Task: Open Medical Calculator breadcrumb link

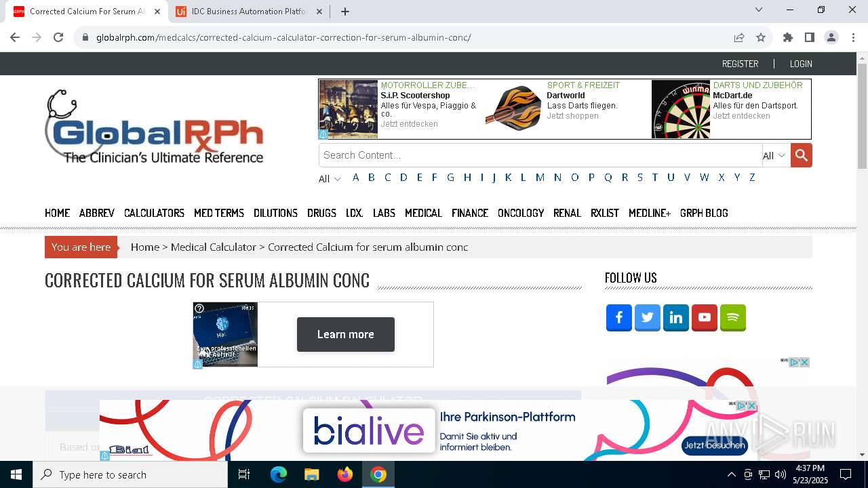Action: click(214, 247)
